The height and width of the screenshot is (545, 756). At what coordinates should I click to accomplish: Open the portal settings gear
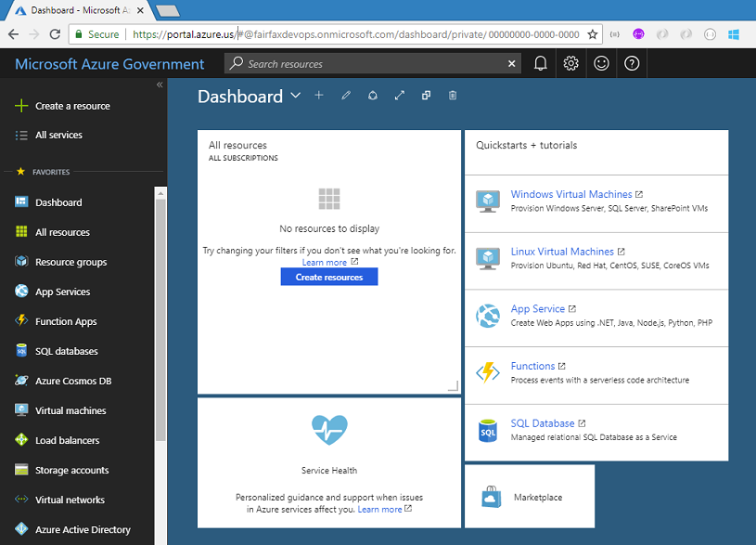tap(570, 63)
